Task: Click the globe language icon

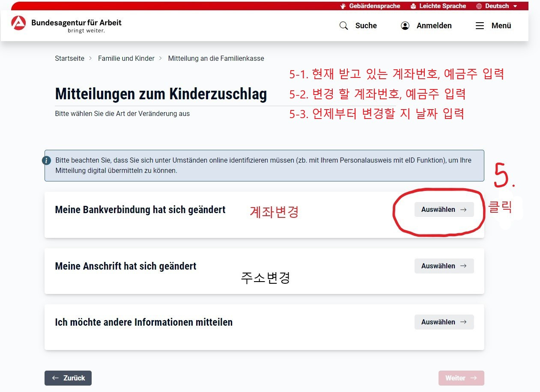Action: (x=479, y=6)
